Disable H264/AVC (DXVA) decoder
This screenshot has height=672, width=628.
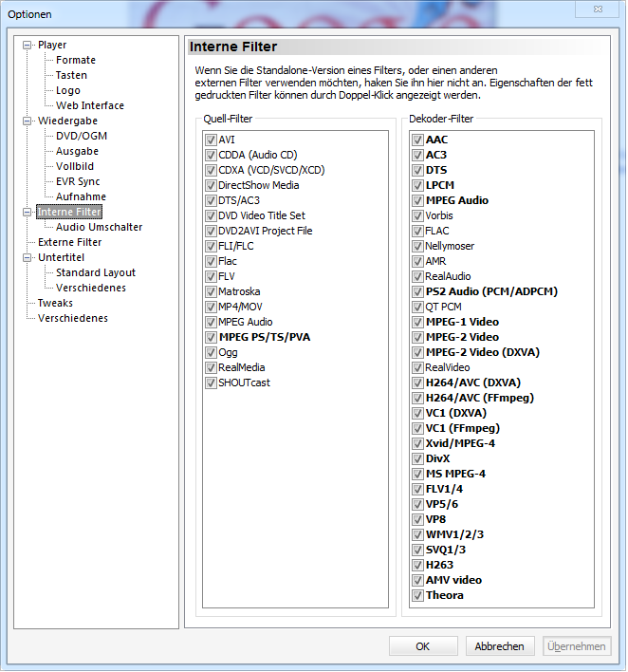[x=417, y=383]
